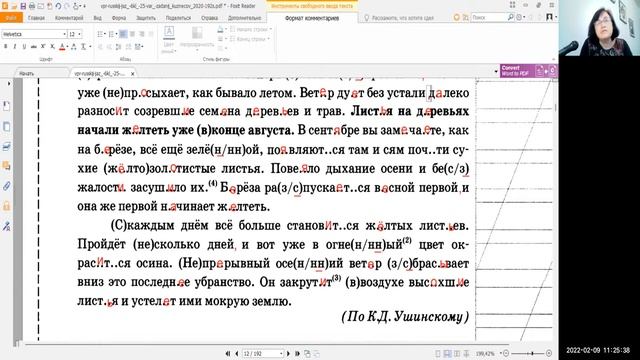The height and width of the screenshot is (360, 640).
Task: Click the zoom in plus button
Action: [x=549, y=353]
